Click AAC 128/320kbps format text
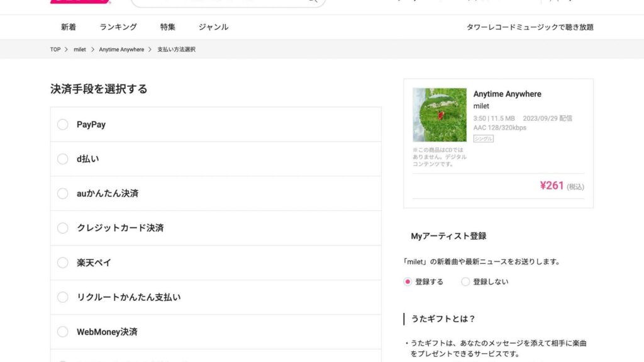644x362 pixels. pyautogui.click(x=499, y=128)
